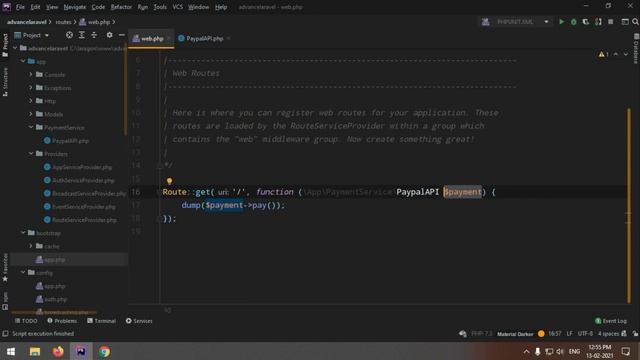The image size is (640, 360).
Task: Click the gray Stop square icon
Action: tap(611, 22)
